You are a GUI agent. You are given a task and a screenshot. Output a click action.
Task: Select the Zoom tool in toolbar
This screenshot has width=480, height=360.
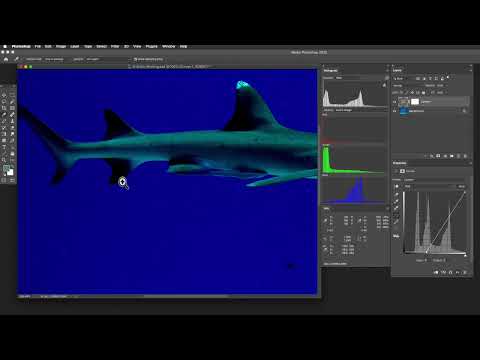pos(4,160)
